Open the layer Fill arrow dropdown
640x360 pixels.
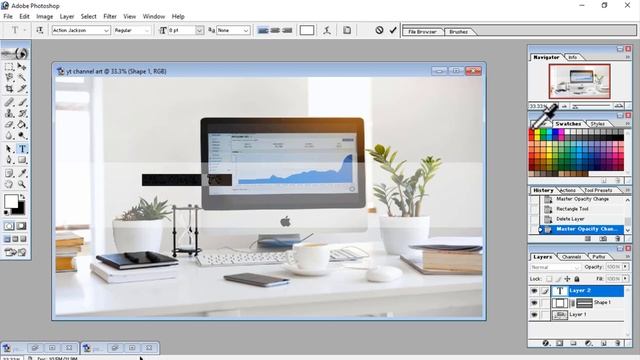[x=625, y=279]
